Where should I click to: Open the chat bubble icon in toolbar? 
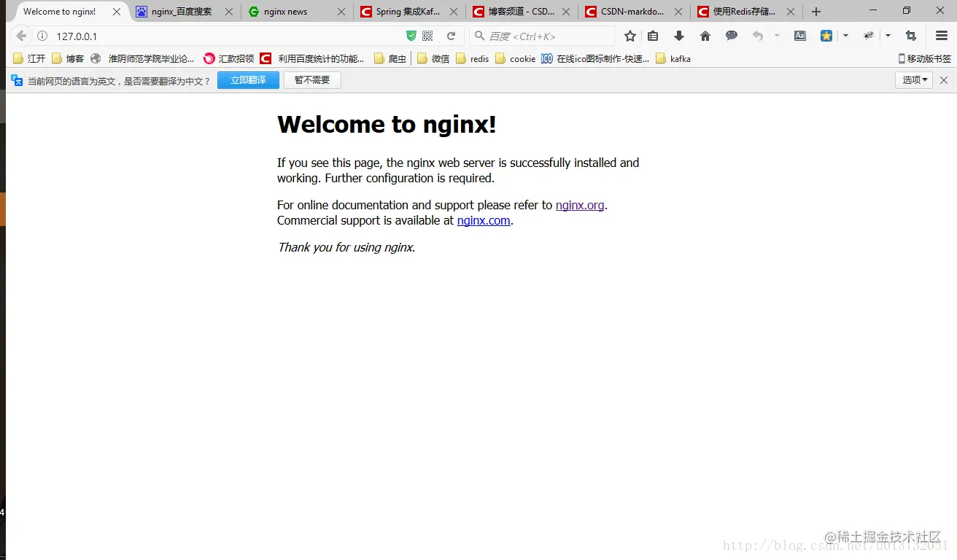pos(731,36)
